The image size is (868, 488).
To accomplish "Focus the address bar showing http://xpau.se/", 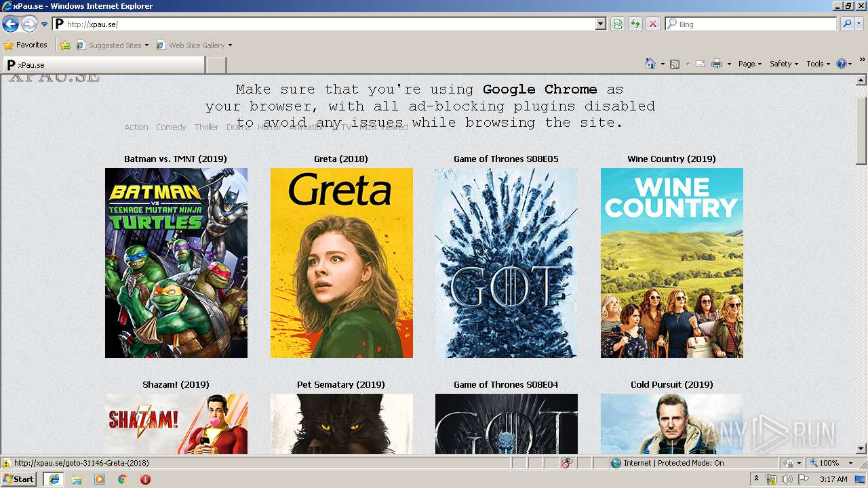I will point(324,24).
